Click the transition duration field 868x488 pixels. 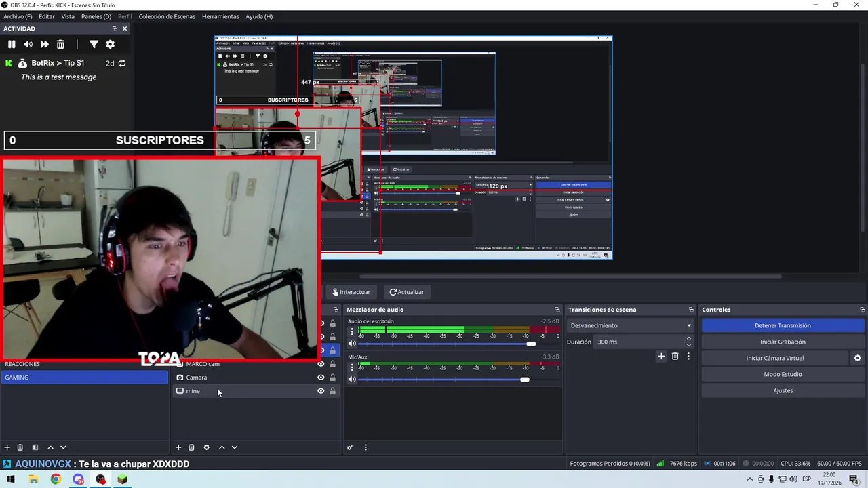tap(639, 342)
